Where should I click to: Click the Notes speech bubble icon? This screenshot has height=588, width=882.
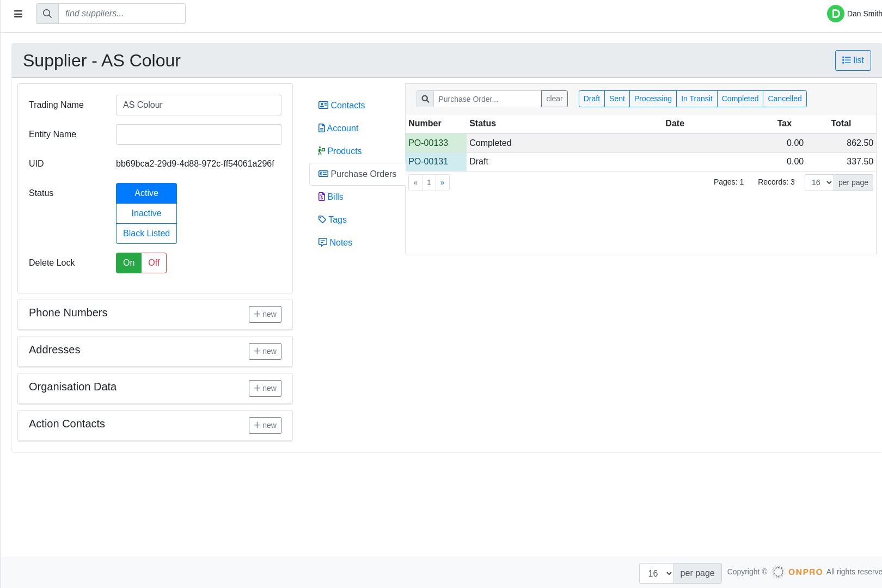[323, 242]
